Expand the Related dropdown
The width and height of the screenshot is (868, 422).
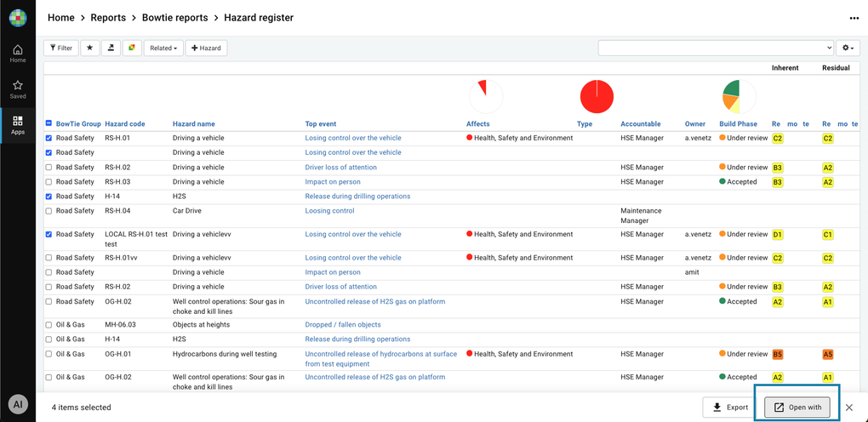point(163,48)
